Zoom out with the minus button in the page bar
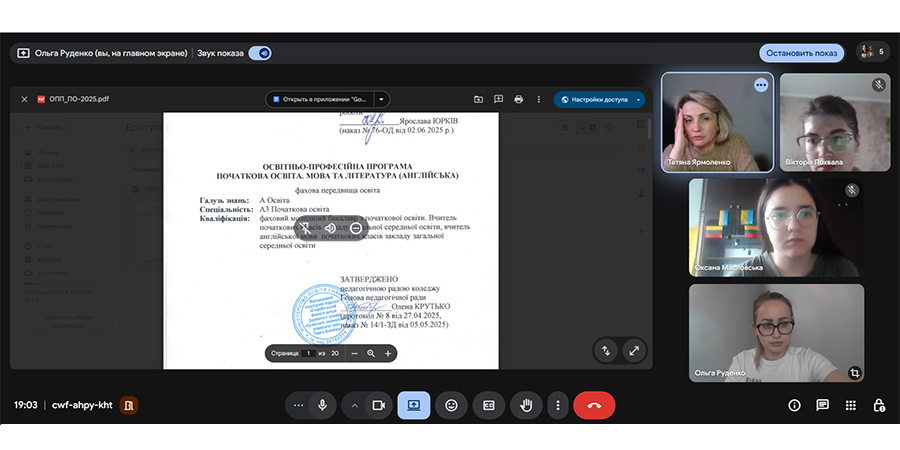The image size is (900, 450). (354, 354)
